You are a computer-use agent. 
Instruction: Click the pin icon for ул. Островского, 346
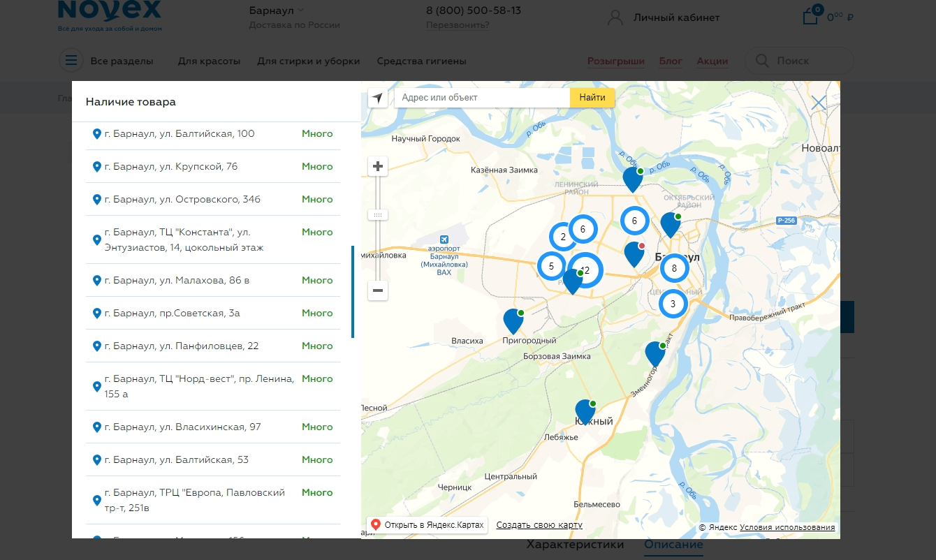coord(97,199)
